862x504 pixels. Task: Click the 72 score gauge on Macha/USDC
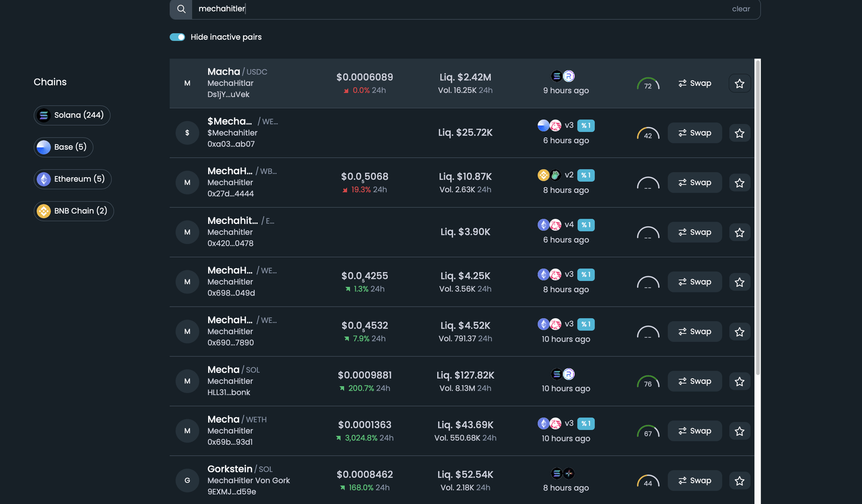(648, 85)
